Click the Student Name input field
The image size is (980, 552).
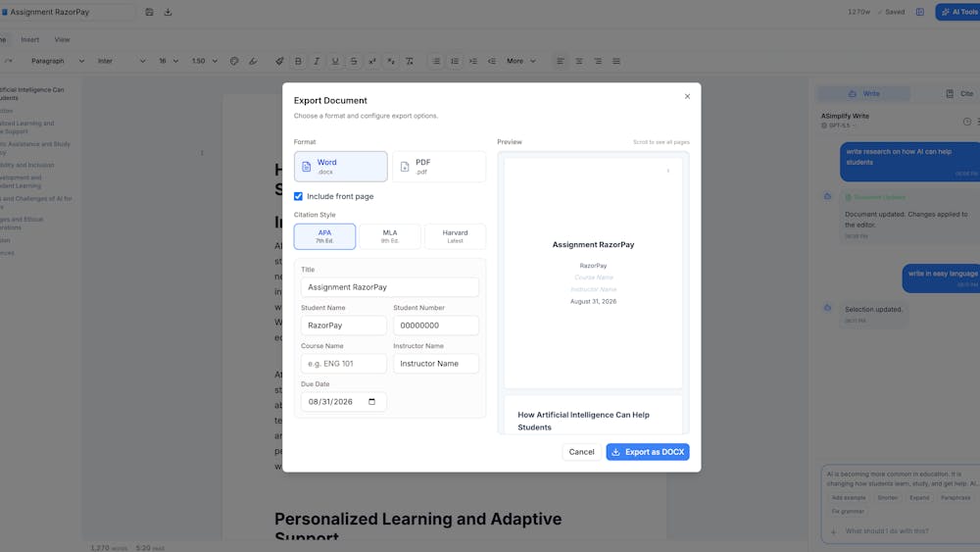point(344,326)
